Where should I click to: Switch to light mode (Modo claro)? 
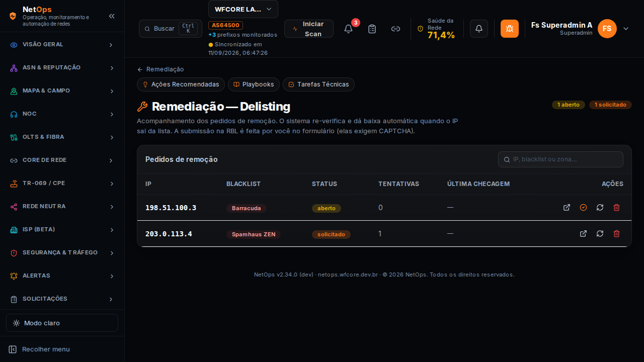pos(62,323)
